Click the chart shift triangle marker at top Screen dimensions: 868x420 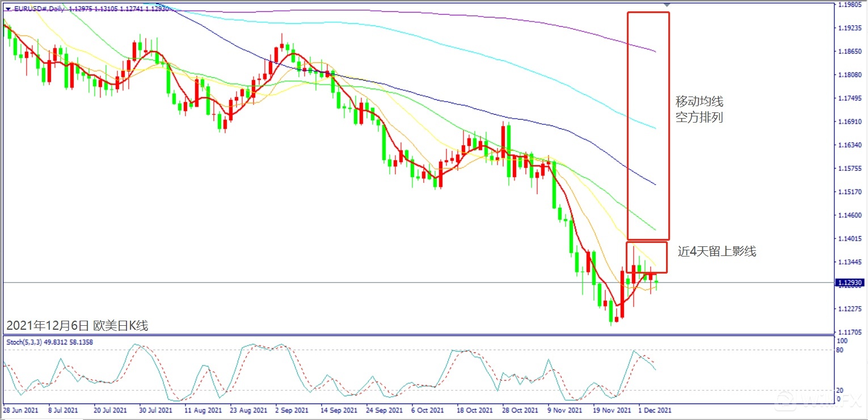pyautogui.click(x=667, y=5)
